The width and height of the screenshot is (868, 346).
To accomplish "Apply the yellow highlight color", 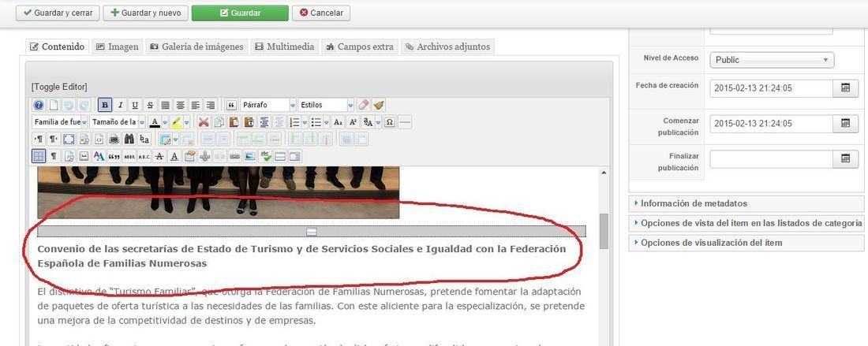I will tap(176, 123).
